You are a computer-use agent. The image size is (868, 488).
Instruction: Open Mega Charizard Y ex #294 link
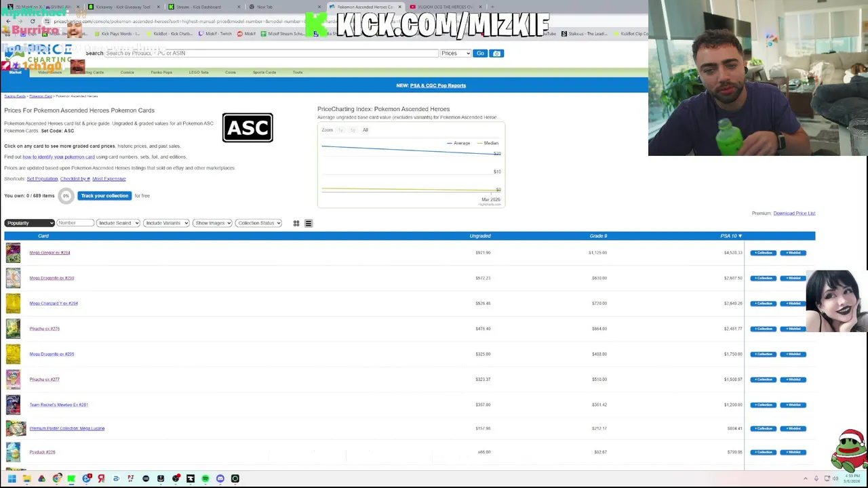[x=54, y=304]
